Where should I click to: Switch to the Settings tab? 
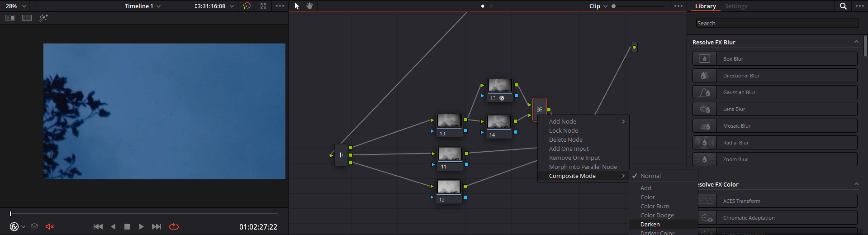(x=736, y=6)
